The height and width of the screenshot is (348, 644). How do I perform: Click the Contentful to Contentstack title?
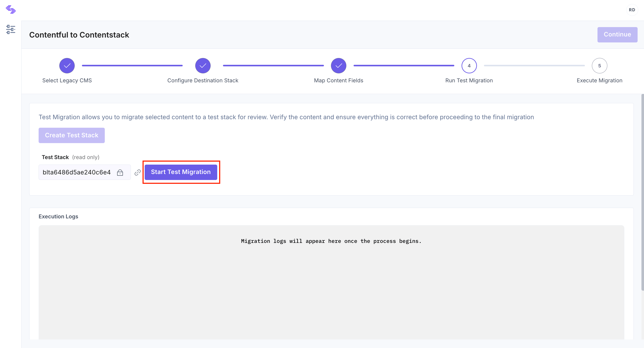(79, 35)
